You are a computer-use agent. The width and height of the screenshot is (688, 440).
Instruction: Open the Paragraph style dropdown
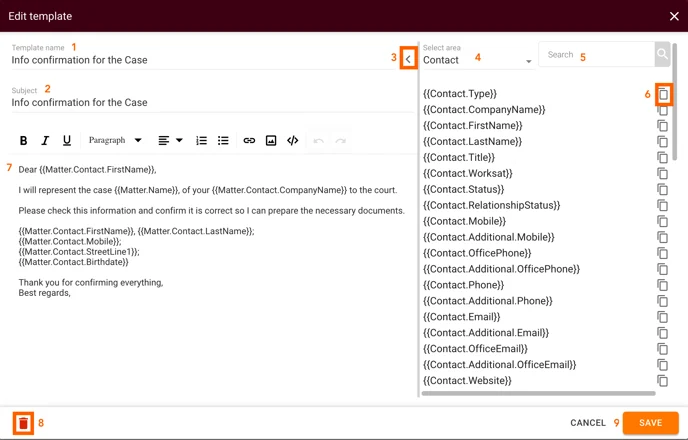click(115, 140)
